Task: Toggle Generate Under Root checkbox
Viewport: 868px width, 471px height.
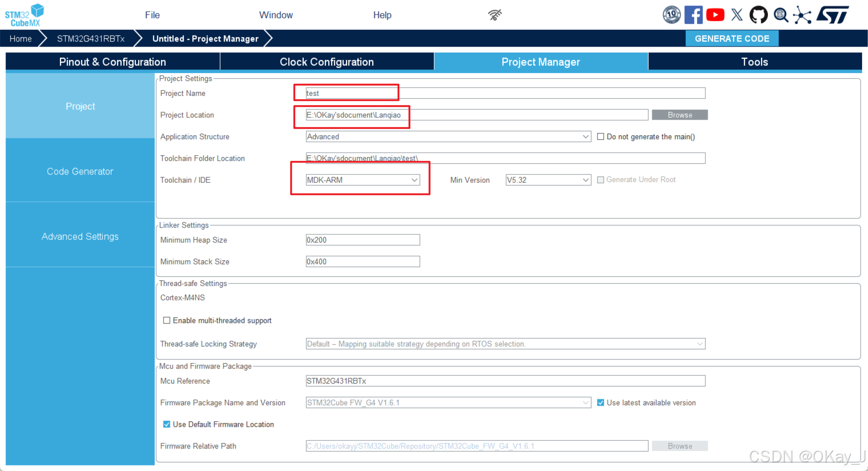Action: click(x=601, y=180)
